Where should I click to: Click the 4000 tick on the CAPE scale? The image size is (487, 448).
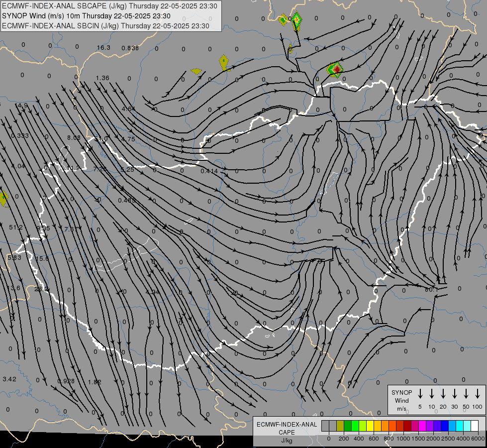click(x=463, y=439)
